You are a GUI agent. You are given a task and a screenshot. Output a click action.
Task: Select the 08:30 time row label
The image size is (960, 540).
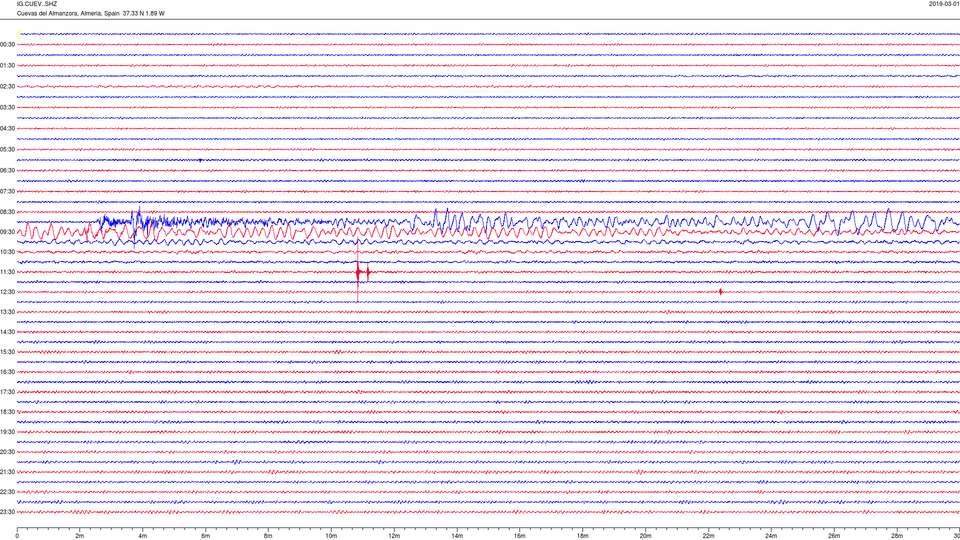click(x=7, y=212)
